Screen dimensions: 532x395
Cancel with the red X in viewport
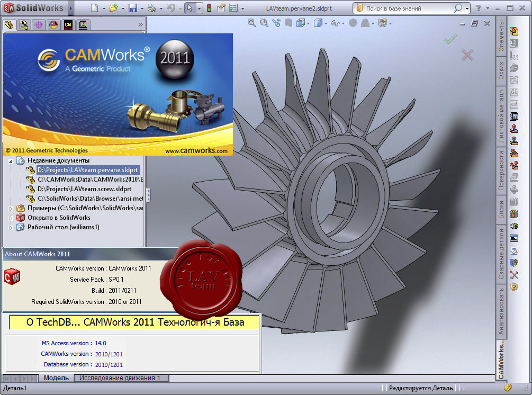[467, 55]
